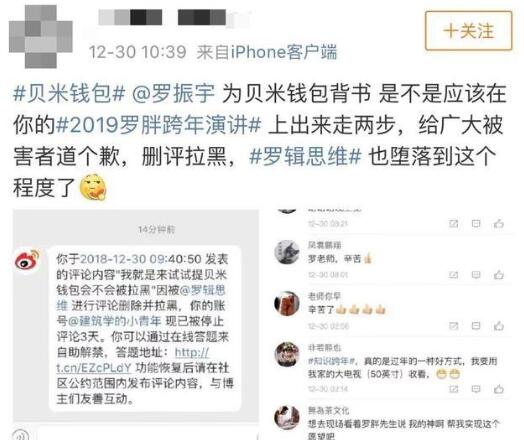Viewport: 524px width, 440px height.
Task: Open the @建筑学的小青年 account mention
Action: point(115,321)
